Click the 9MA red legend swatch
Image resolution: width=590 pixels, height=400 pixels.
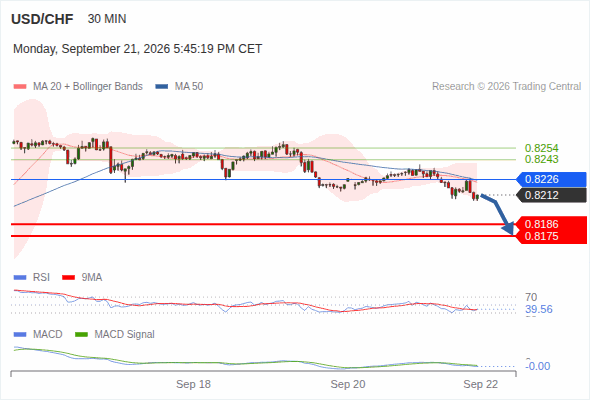pyautogui.click(x=68, y=278)
